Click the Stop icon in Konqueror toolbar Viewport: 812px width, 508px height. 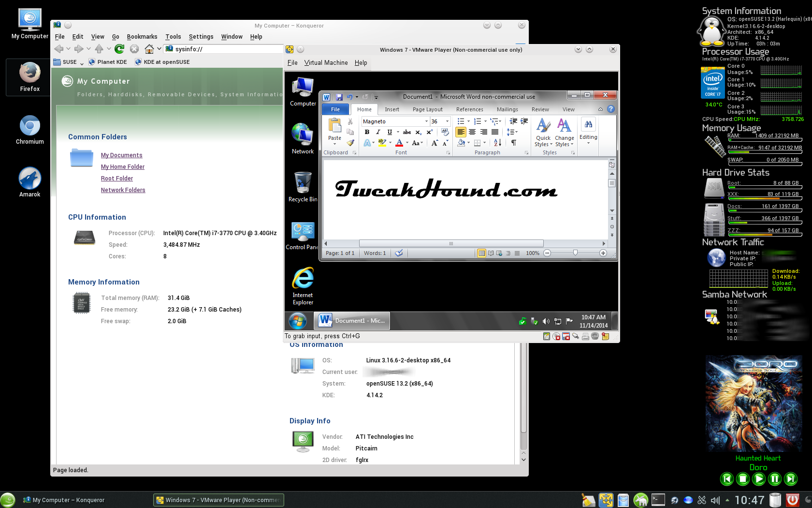tap(134, 49)
